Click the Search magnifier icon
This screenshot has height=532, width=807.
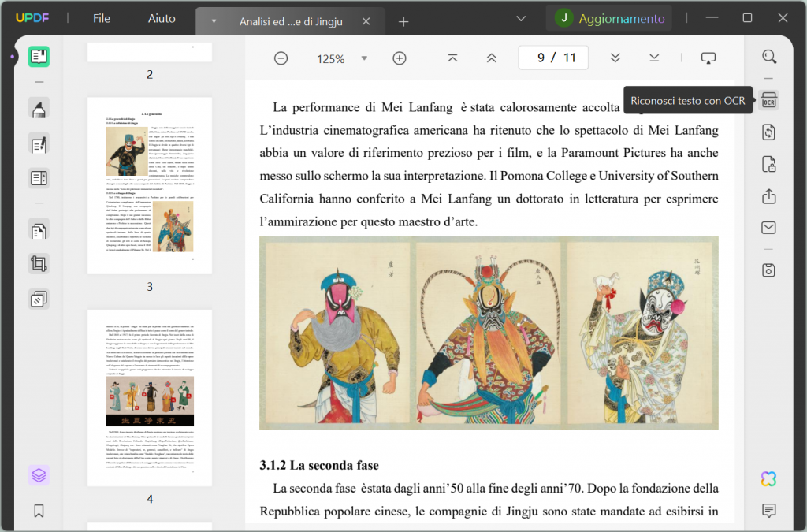click(769, 57)
